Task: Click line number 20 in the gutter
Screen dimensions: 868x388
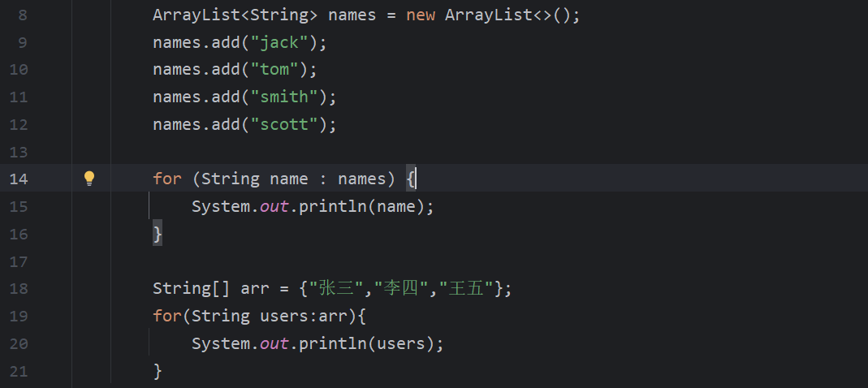Action: 18,343
